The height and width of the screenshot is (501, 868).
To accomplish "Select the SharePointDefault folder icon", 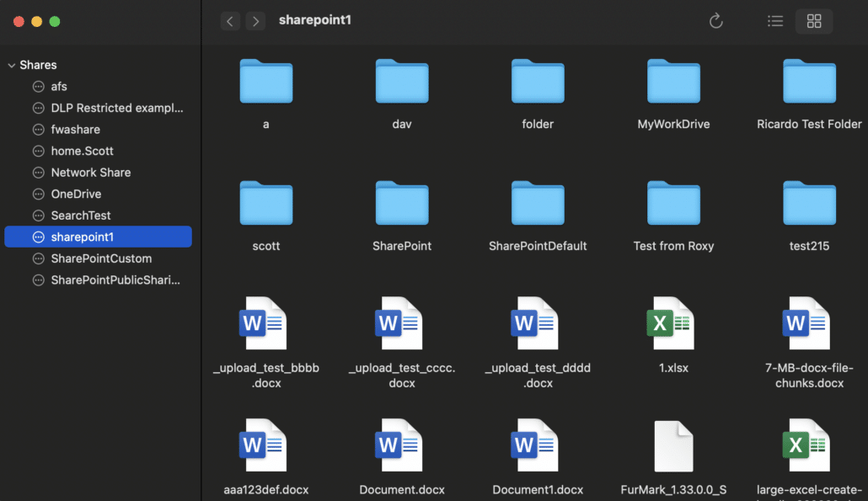I will (x=538, y=205).
